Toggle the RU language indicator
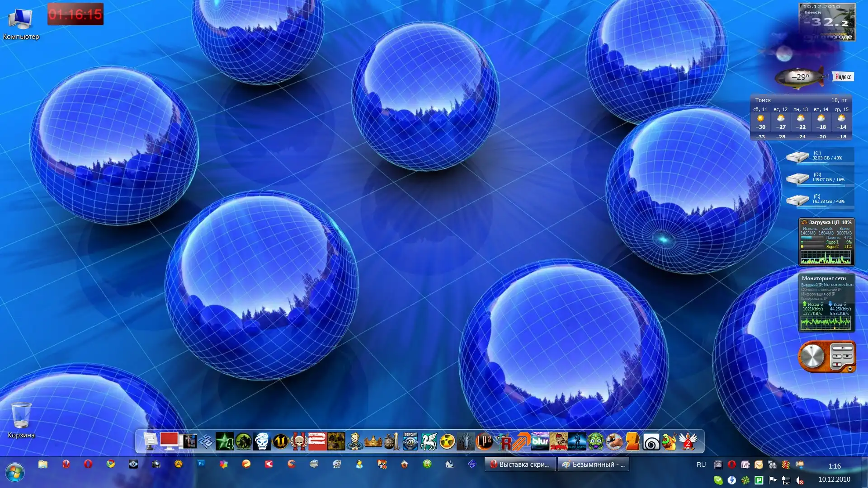The height and width of the screenshot is (488, 868). [x=701, y=465]
